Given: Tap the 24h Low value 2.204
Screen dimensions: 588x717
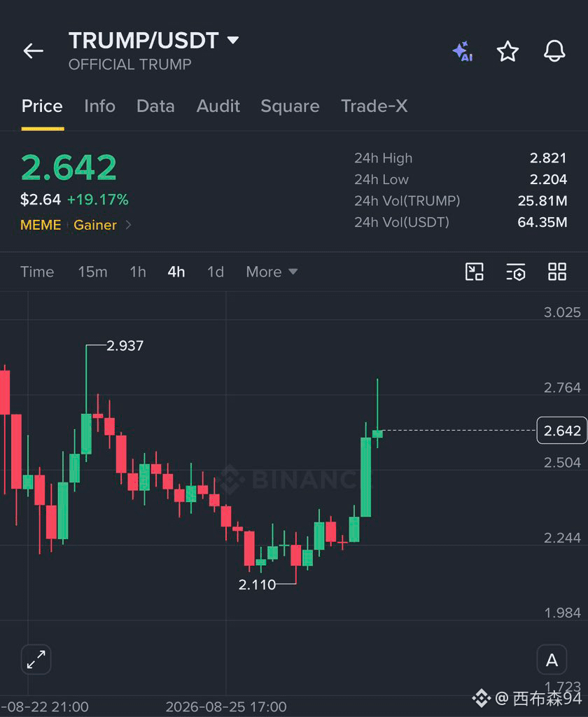Looking at the screenshot, I should tap(548, 179).
